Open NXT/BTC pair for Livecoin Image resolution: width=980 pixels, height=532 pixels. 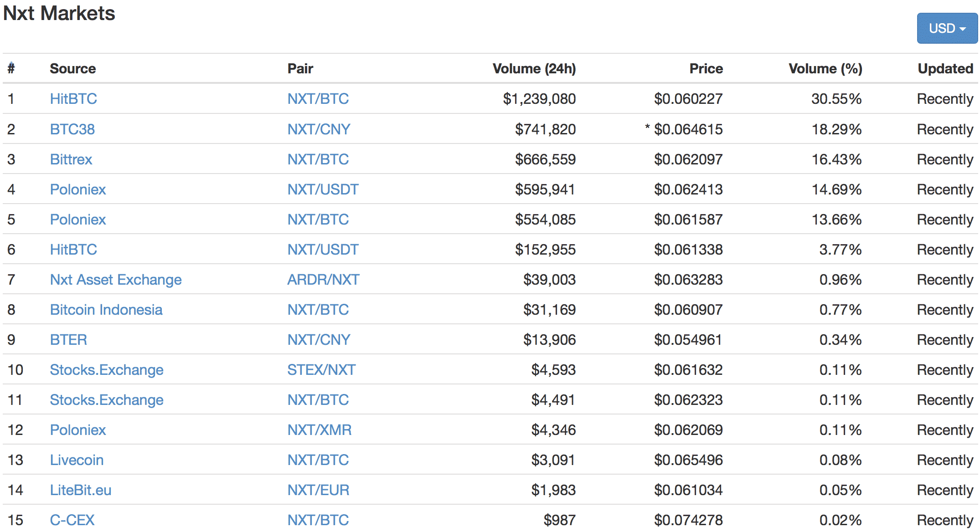pos(318,460)
